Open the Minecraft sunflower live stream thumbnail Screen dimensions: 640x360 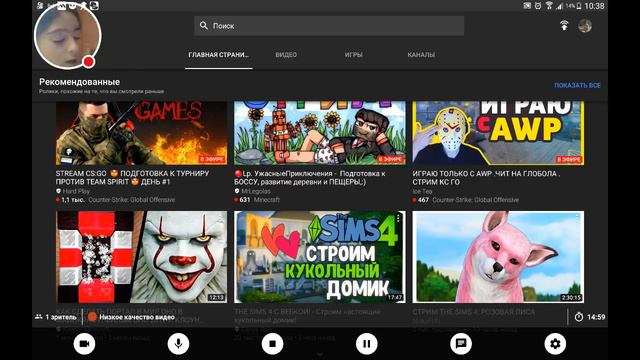click(x=320, y=133)
